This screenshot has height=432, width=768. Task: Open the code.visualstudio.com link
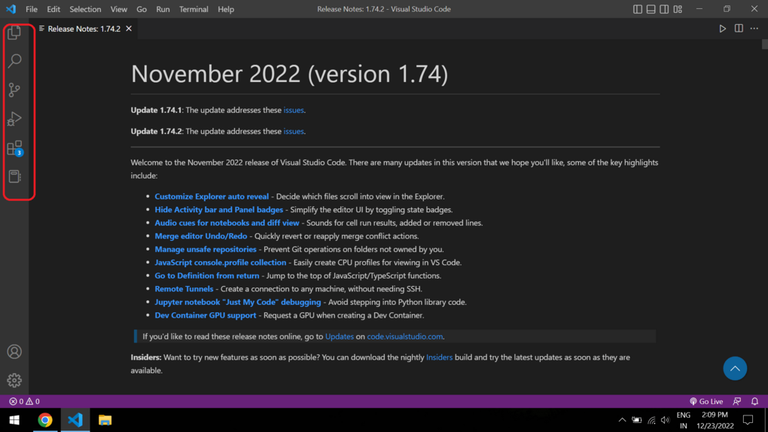click(x=405, y=336)
